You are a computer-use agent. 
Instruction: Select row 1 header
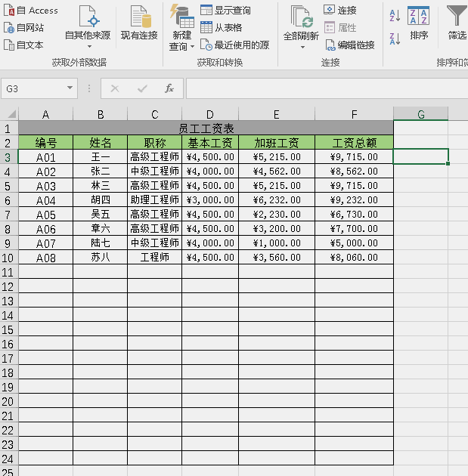[x=9, y=128]
